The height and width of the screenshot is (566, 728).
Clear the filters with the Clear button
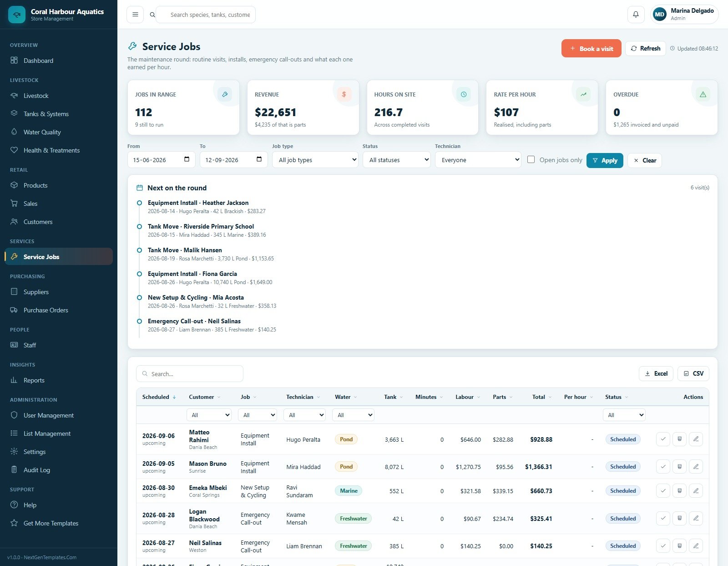645,160
